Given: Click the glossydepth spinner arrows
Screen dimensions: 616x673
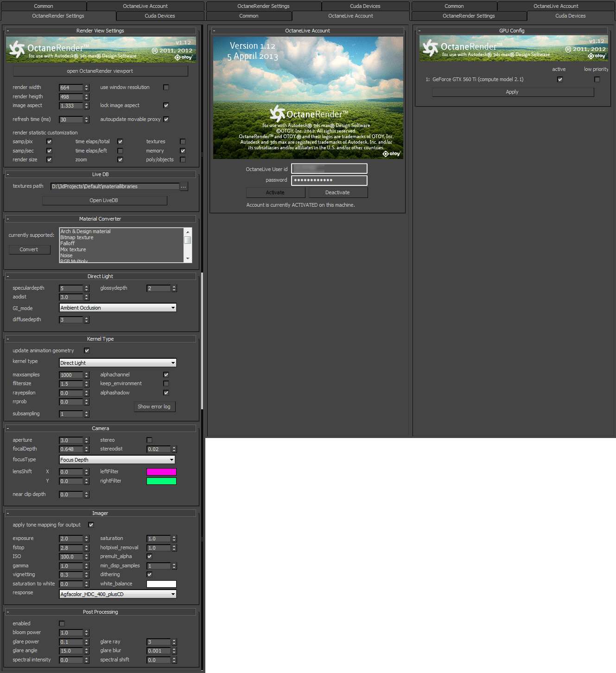Looking at the screenshot, I should pos(174,288).
